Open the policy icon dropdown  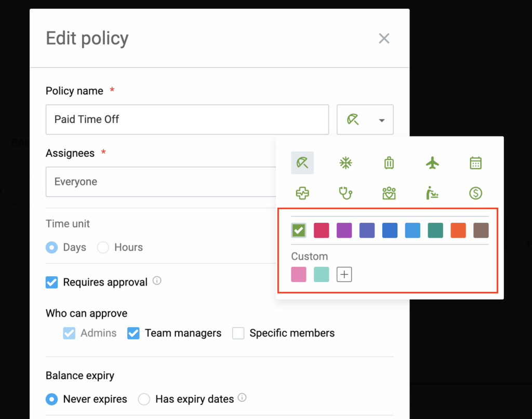[x=365, y=120]
